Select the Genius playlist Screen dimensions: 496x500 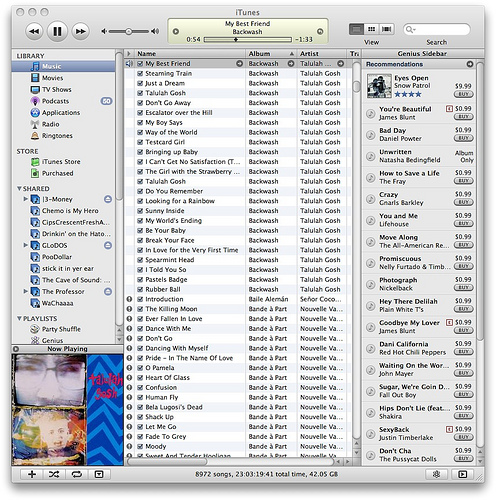[x=47, y=340]
